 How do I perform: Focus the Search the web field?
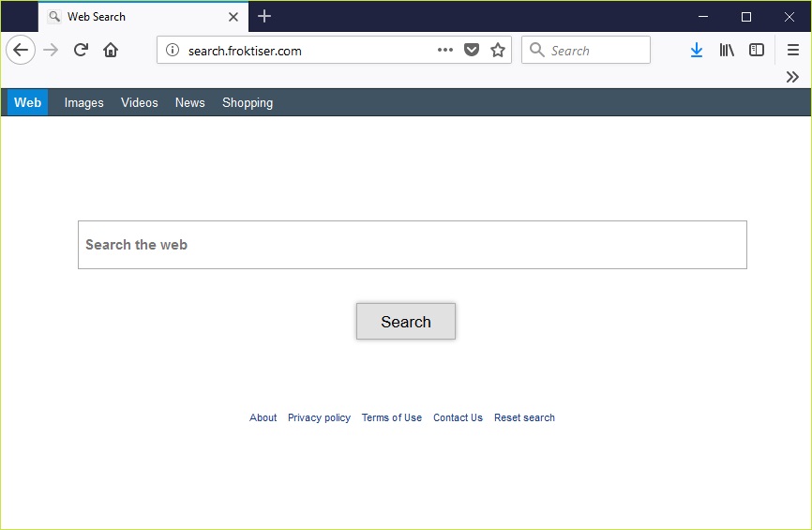click(412, 245)
